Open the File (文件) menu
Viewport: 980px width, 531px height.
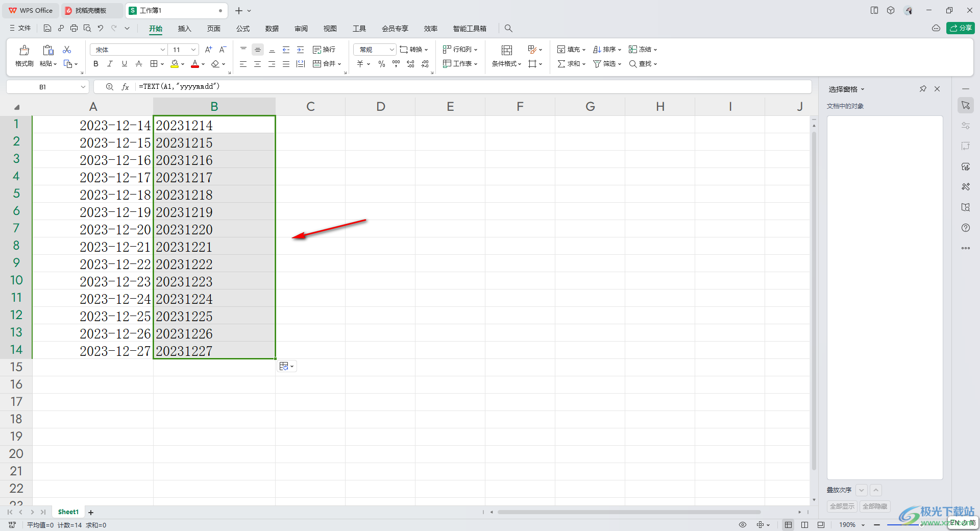[x=20, y=28]
